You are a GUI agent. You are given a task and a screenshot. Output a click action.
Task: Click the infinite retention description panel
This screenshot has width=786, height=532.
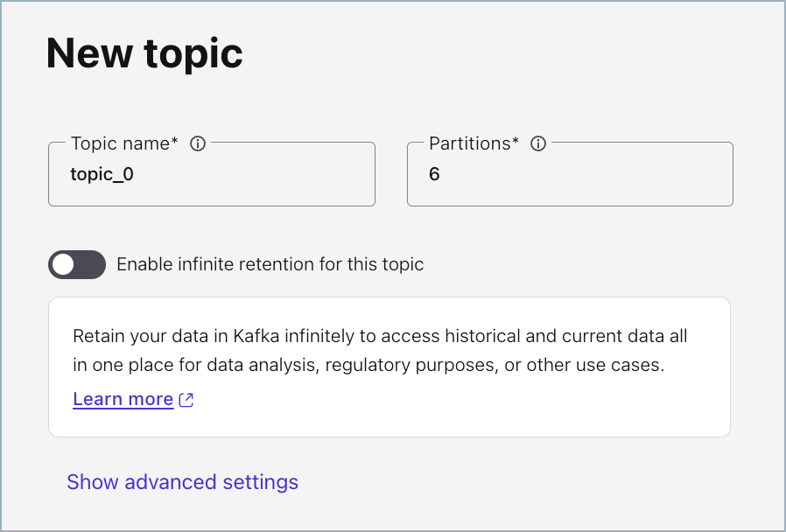point(389,367)
